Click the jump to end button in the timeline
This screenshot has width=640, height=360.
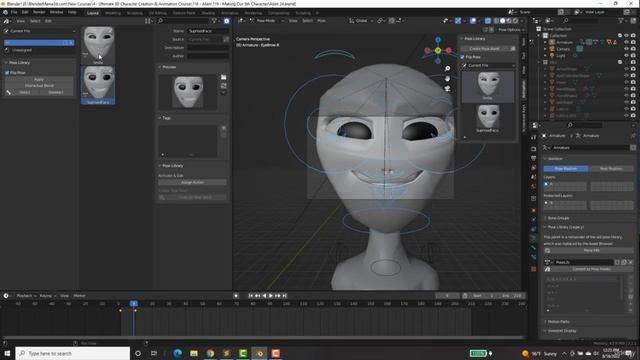click(x=284, y=296)
